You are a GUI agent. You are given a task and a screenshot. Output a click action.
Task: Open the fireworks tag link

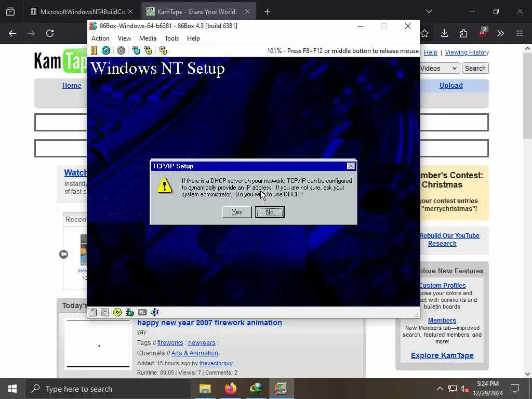point(170,343)
